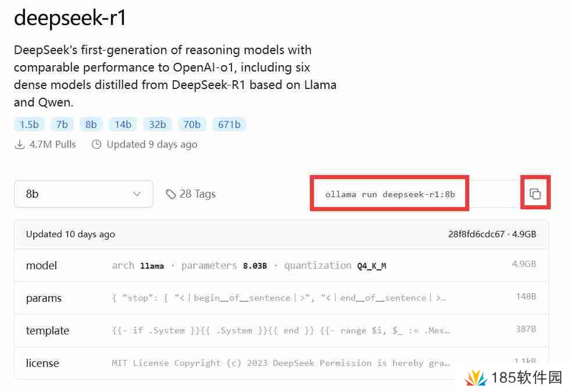Pick the 14b size tag
Image resolution: width=571 pixels, height=392 pixels.
[x=123, y=124]
